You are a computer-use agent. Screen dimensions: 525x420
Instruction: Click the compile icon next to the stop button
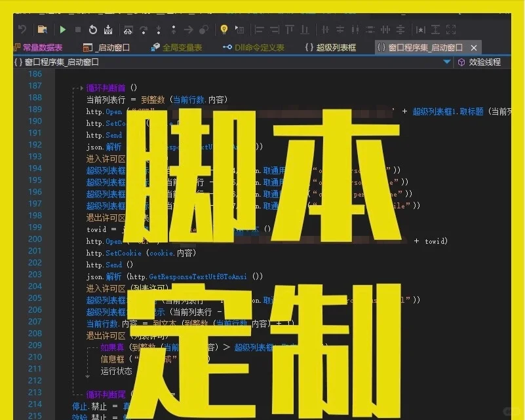point(109,29)
